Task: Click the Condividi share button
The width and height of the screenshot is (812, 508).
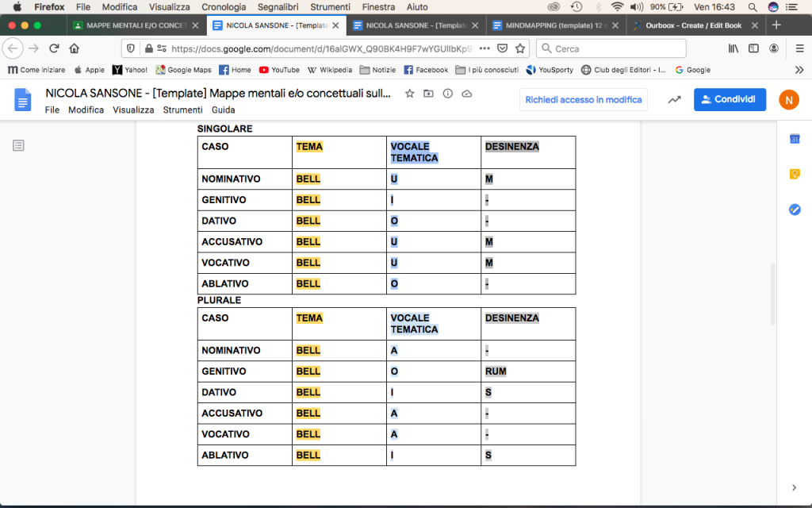Action: pyautogui.click(x=730, y=100)
